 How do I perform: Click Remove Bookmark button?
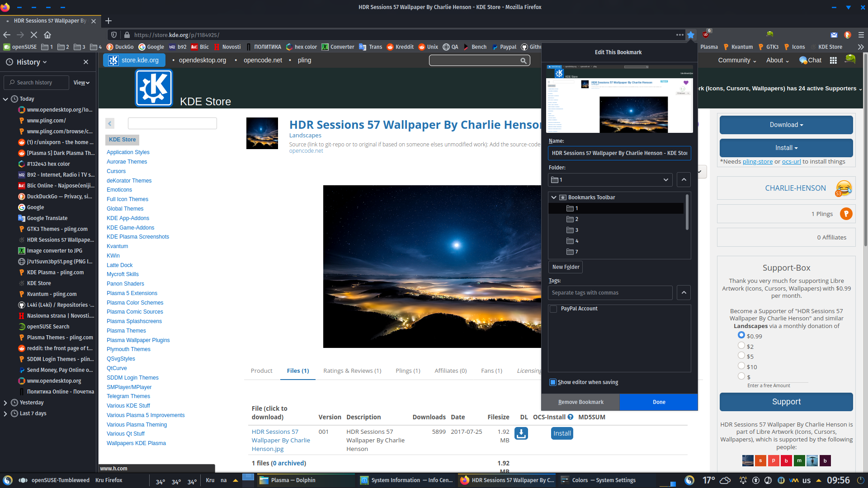580,402
